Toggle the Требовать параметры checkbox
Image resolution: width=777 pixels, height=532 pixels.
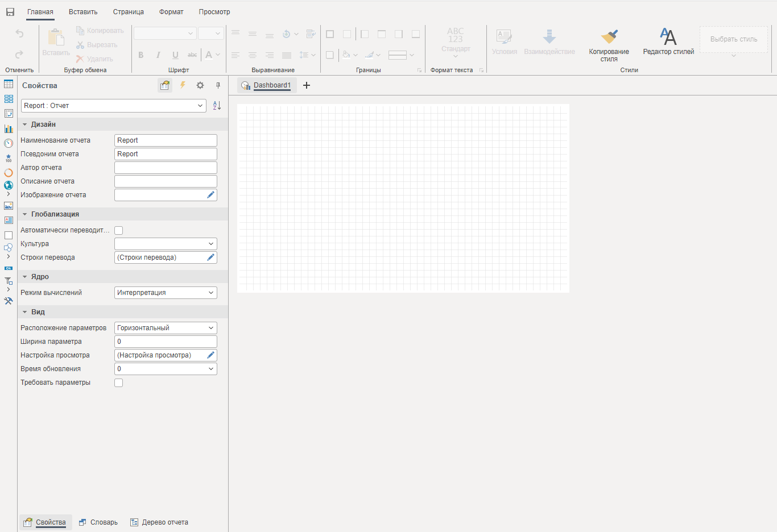pyautogui.click(x=119, y=383)
